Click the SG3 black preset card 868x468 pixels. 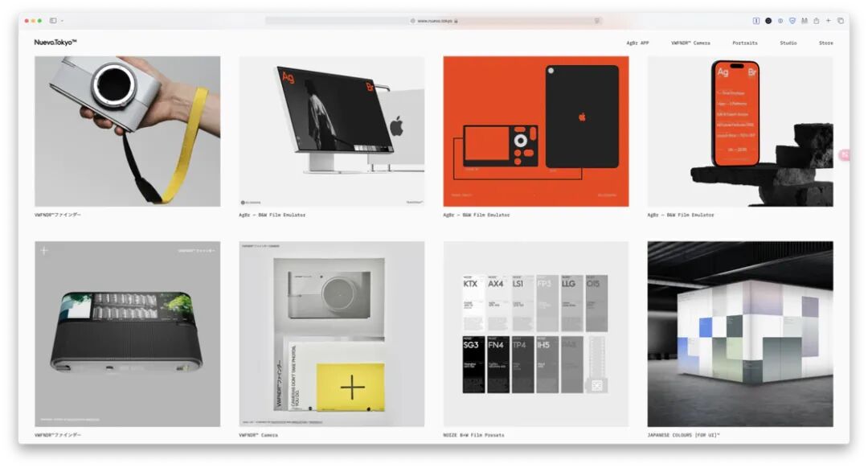pos(473,364)
